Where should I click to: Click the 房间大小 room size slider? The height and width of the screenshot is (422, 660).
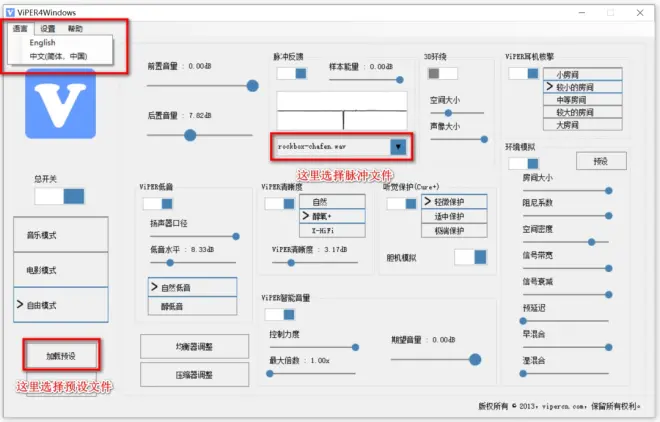point(566,191)
